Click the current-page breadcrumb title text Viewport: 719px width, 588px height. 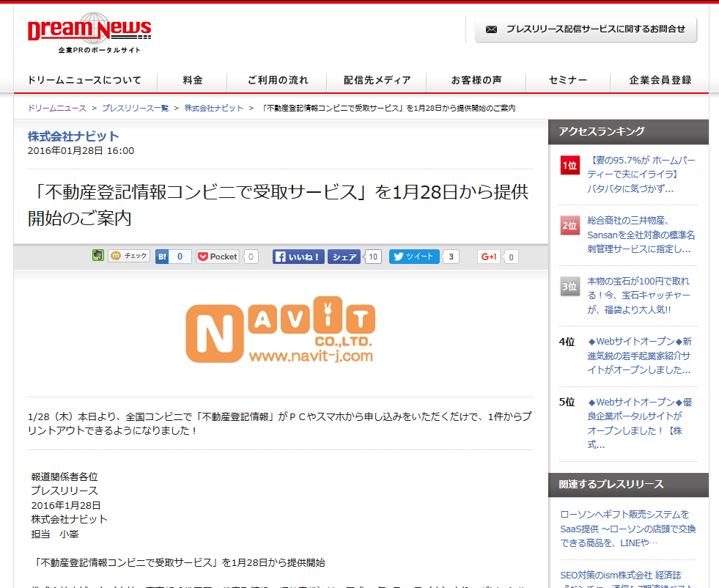[x=388, y=109]
